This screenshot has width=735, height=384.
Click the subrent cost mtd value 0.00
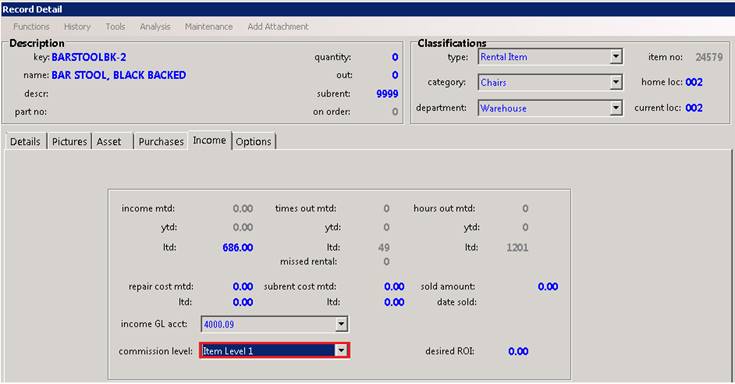point(394,286)
